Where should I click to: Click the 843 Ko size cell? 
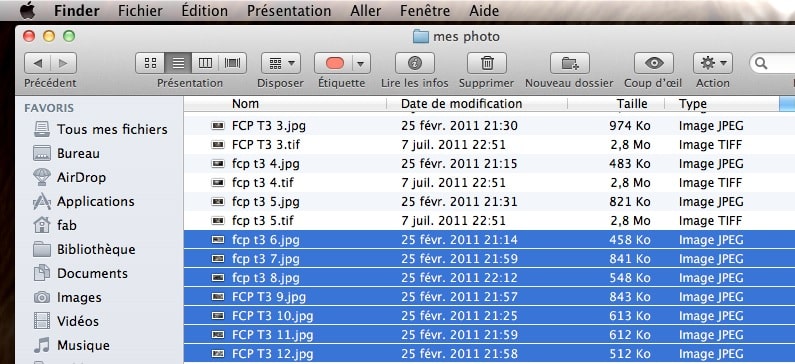[x=630, y=297]
